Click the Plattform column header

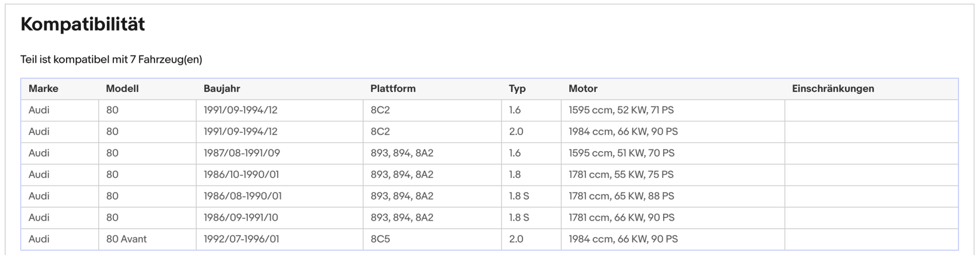tap(393, 89)
